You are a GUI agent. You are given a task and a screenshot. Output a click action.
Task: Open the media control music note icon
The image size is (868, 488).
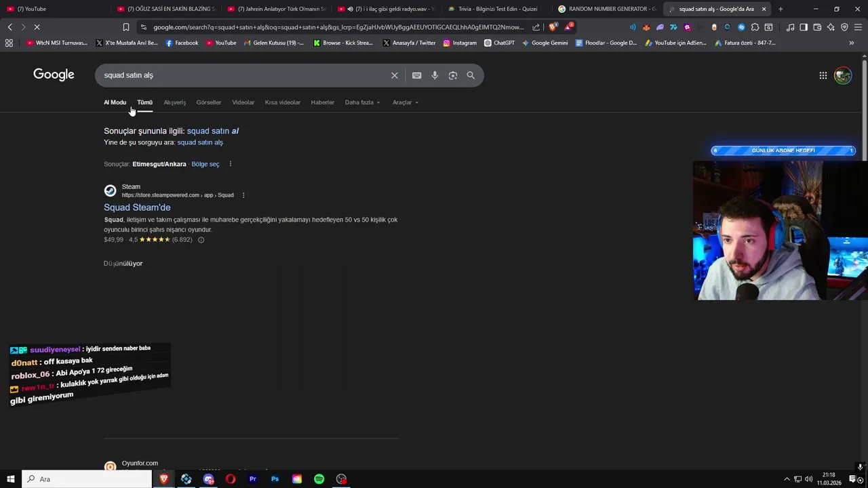pyautogui.click(x=790, y=27)
